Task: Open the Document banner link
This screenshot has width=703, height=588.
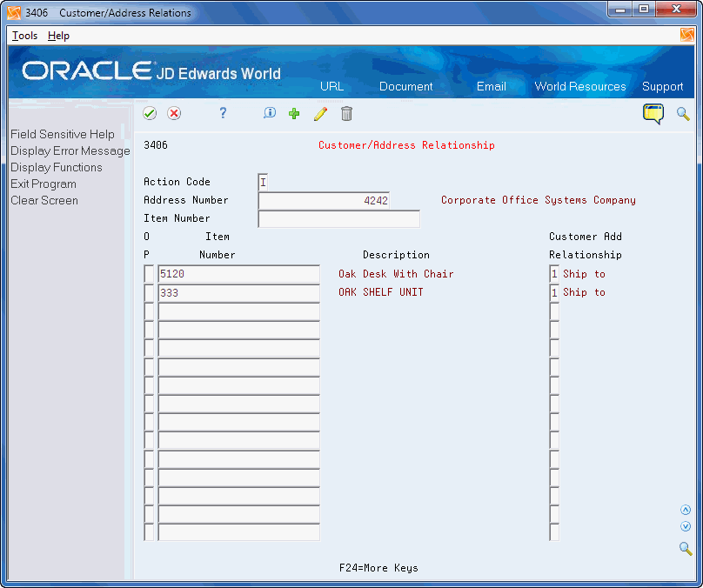Action: pyautogui.click(x=405, y=86)
